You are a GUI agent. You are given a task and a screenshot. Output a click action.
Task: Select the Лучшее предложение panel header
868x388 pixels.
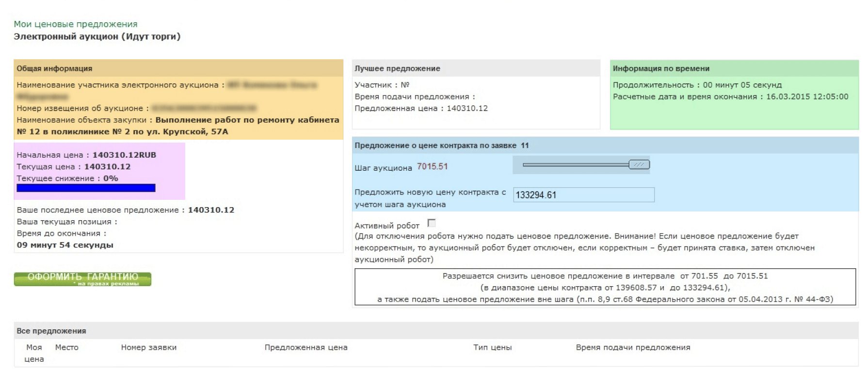[x=397, y=68]
